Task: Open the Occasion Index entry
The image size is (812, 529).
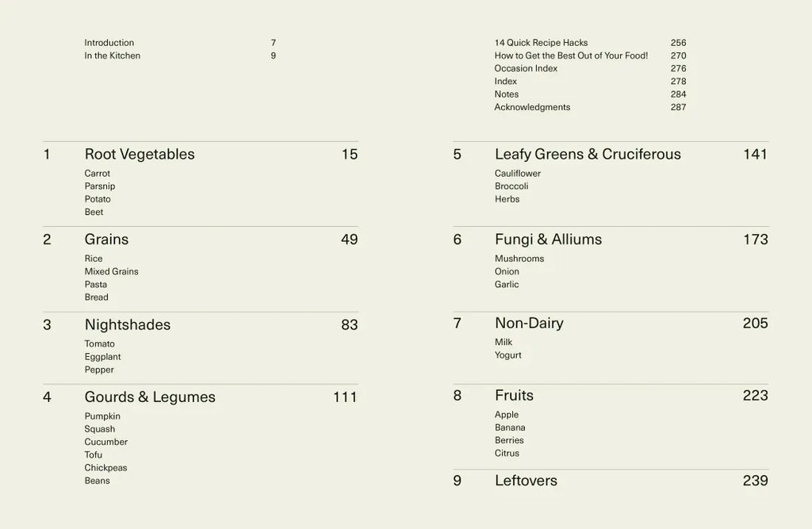Action: click(526, 68)
